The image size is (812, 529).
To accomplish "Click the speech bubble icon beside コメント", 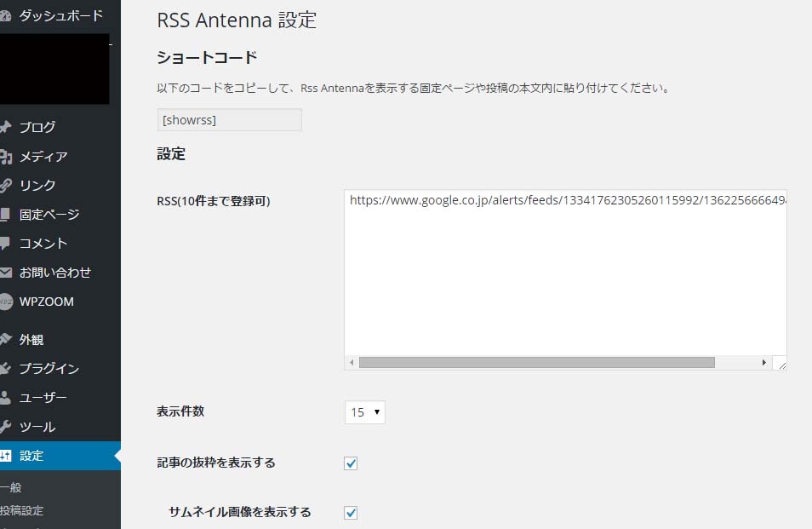I will (x=5, y=244).
